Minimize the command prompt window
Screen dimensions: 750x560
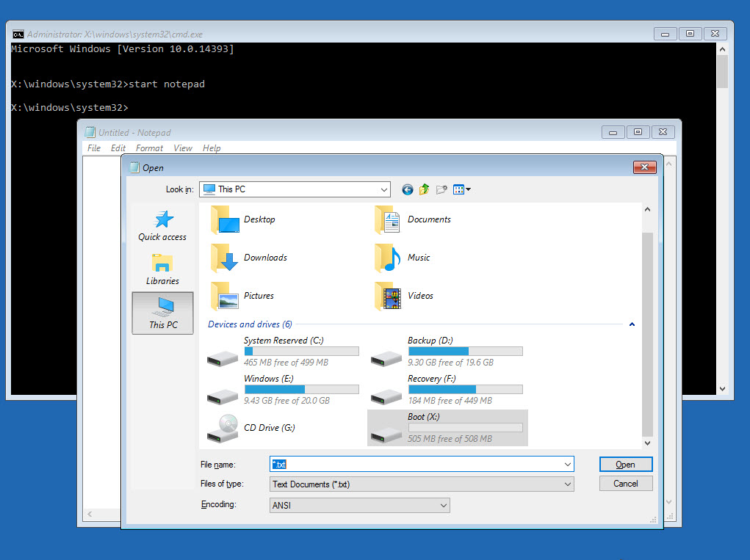coord(665,34)
